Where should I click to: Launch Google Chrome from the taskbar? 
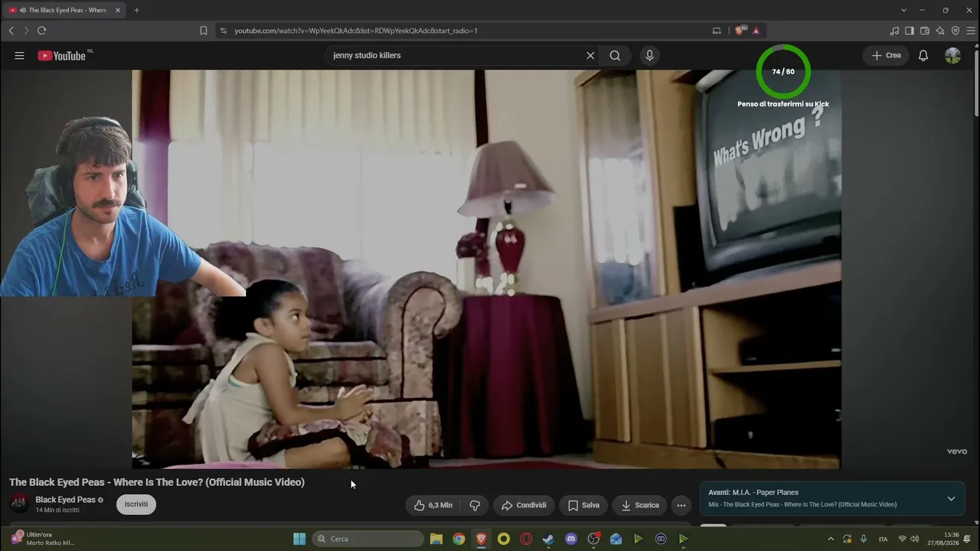coord(459,539)
